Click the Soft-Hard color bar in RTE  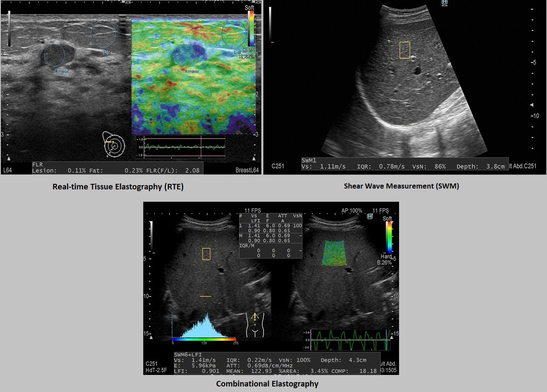click(252, 28)
